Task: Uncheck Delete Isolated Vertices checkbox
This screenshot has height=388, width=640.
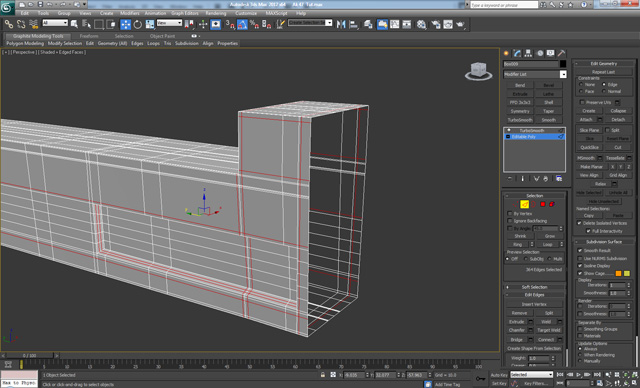Action: (579, 223)
